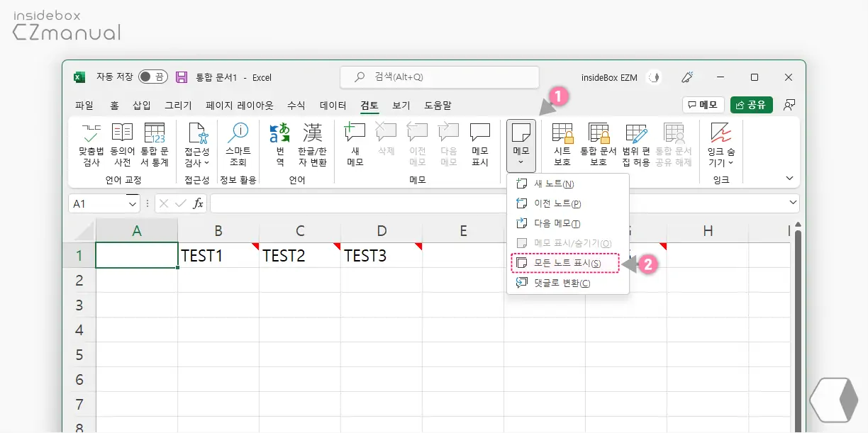Screen dimensions: 868x433
Task: Select cell D1 containing TEST3
Action: 382,255
